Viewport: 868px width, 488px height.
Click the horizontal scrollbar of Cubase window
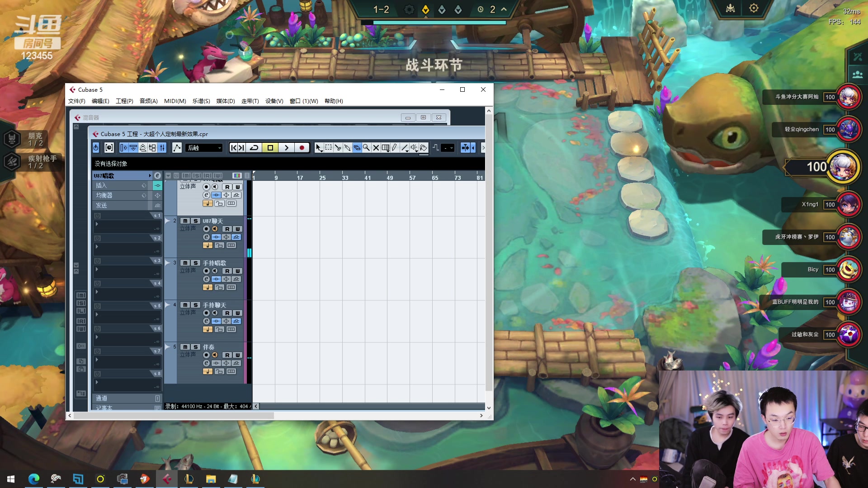tap(174, 416)
